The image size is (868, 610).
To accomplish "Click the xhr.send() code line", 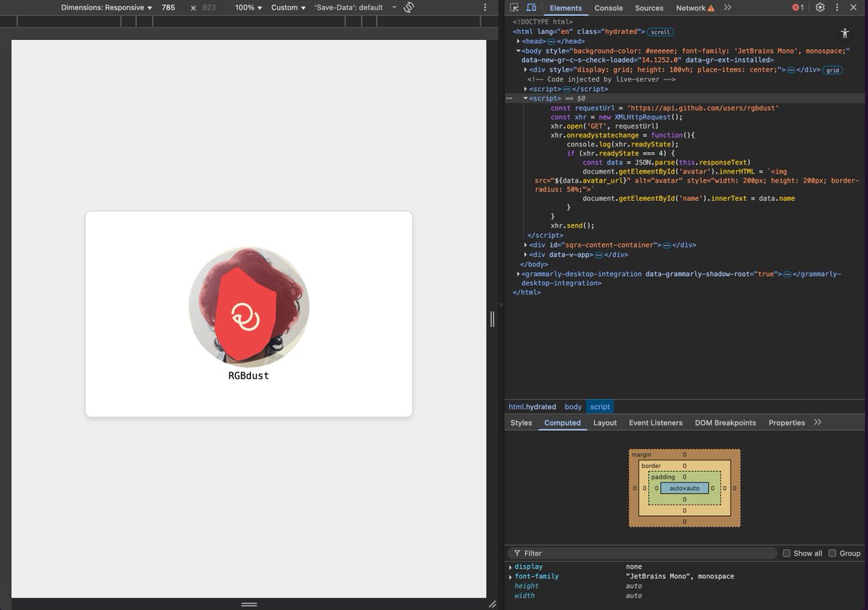I will (572, 225).
